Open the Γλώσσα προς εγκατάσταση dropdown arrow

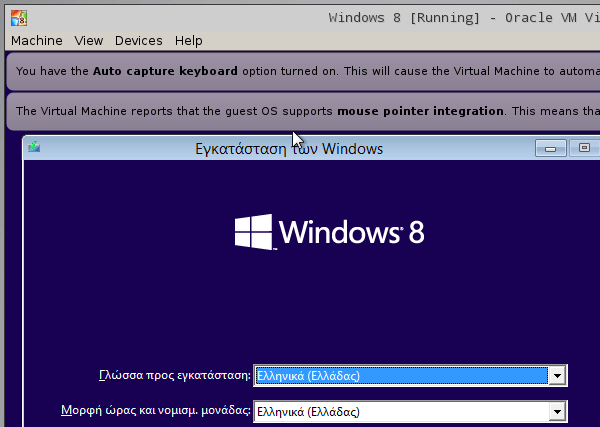pyautogui.click(x=557, y=376)
